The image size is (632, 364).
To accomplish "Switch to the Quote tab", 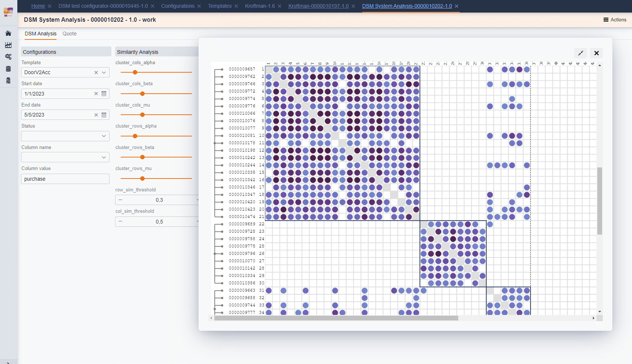I will pyautogui.click(x=69, y=34).
